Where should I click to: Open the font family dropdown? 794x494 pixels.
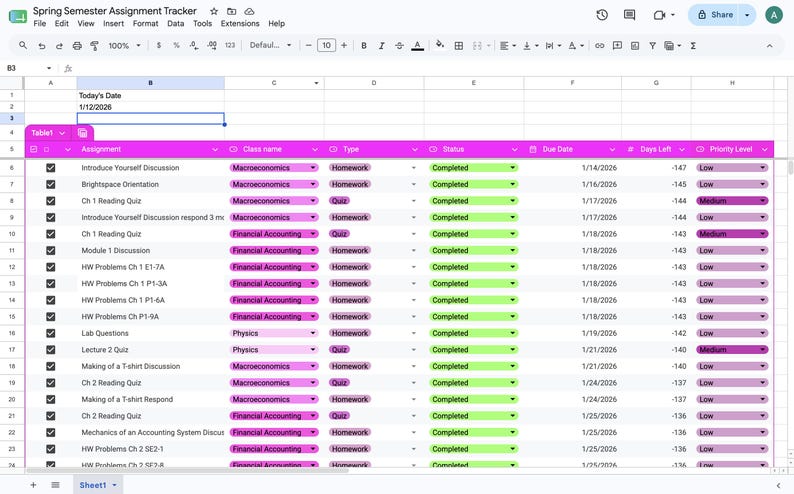click(x=270, y=45)
